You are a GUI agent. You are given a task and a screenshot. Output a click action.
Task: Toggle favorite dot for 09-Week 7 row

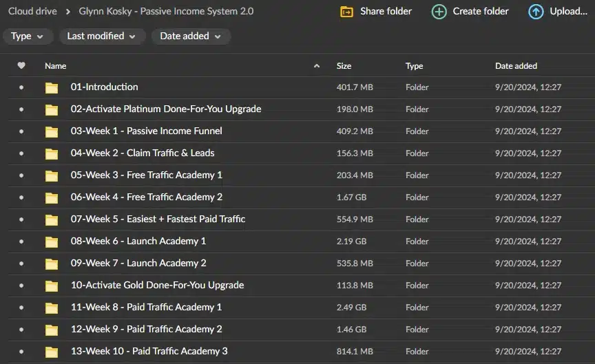tap(21, 263)
